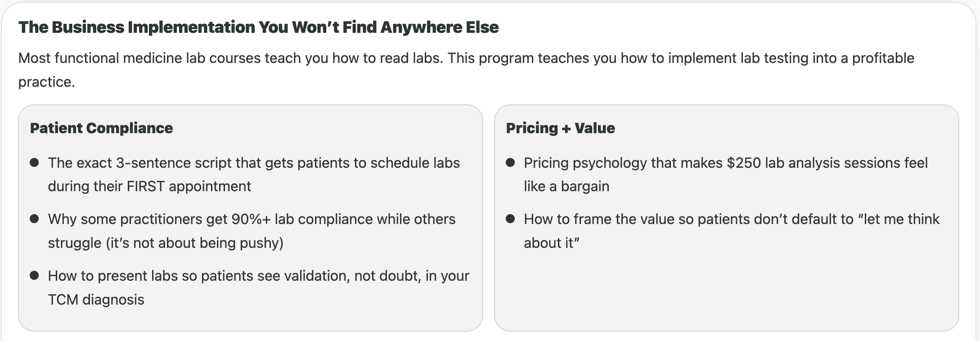Click the bullet dot before frame the value item
The height and width of the screenshot is (341, 980).
(x=510, y=219)
